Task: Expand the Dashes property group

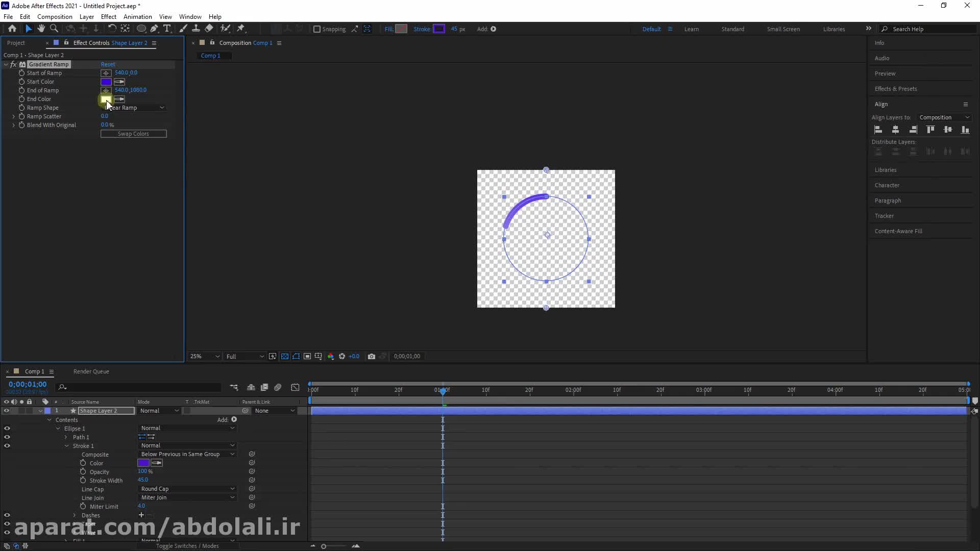Action: click(75, 515)
